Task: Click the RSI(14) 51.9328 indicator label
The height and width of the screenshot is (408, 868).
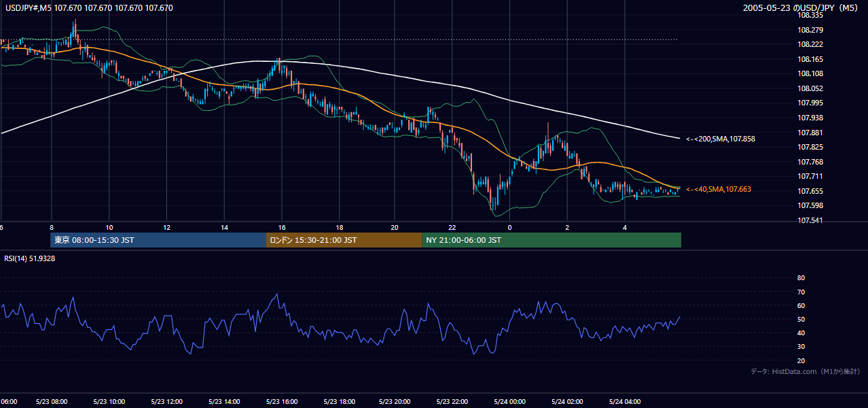Action: 29,258
